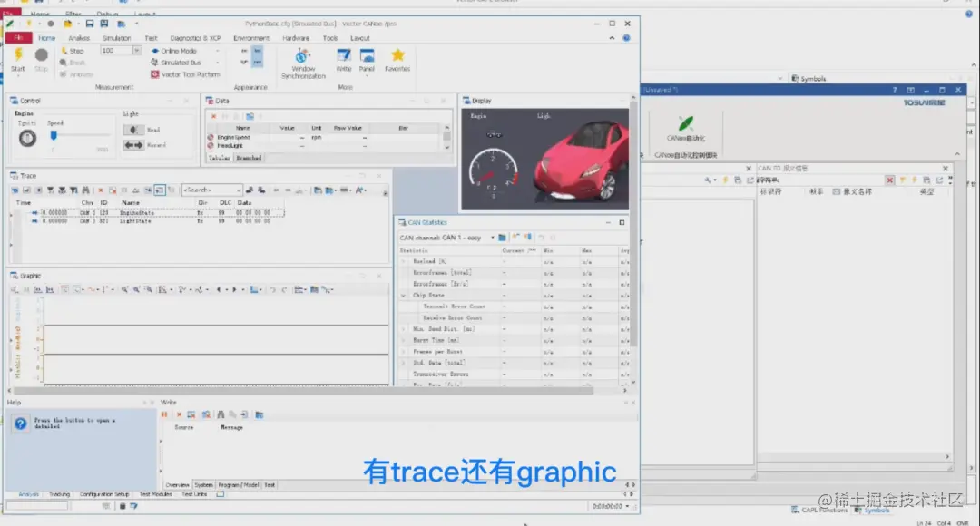Click the binoculars find icon in the Trace toolbar

tap(85, 190)
